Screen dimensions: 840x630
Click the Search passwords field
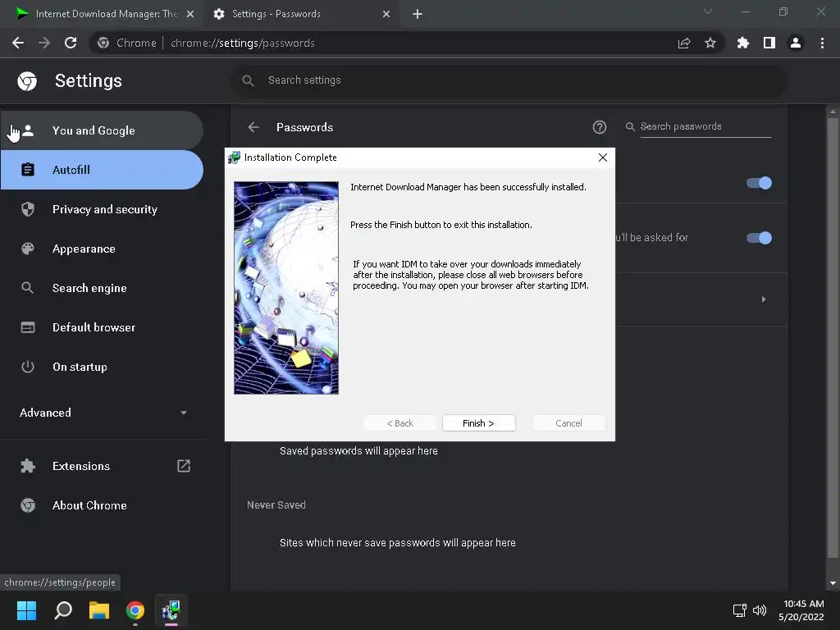tap(705, 126)
